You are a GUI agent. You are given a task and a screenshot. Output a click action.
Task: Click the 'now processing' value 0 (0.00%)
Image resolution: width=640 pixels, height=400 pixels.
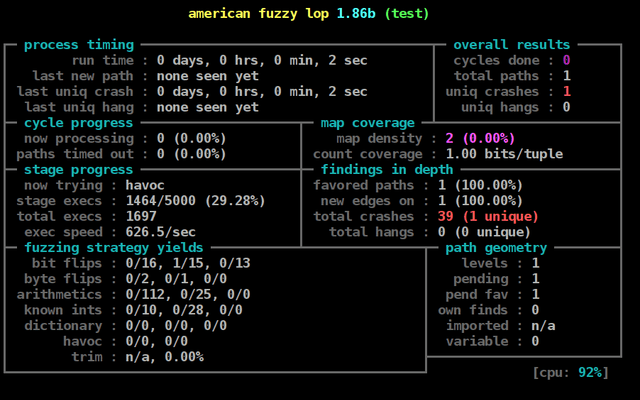pos(191,138)
